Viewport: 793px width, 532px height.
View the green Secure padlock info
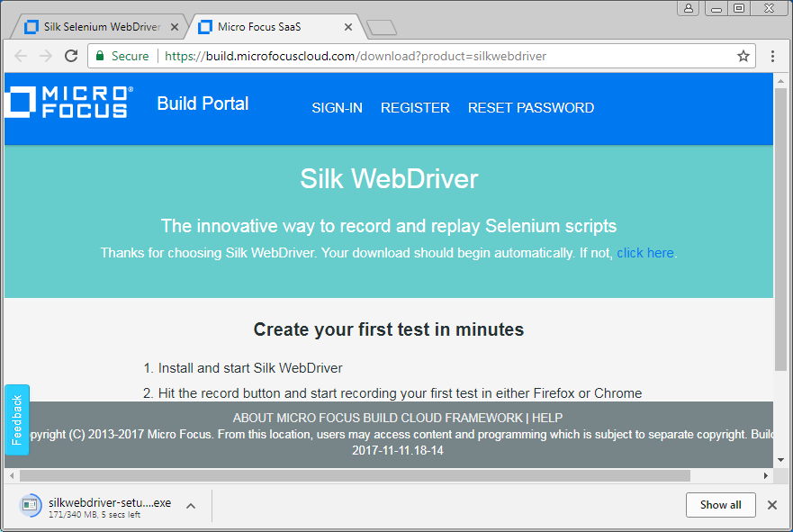tap(122, 56)
